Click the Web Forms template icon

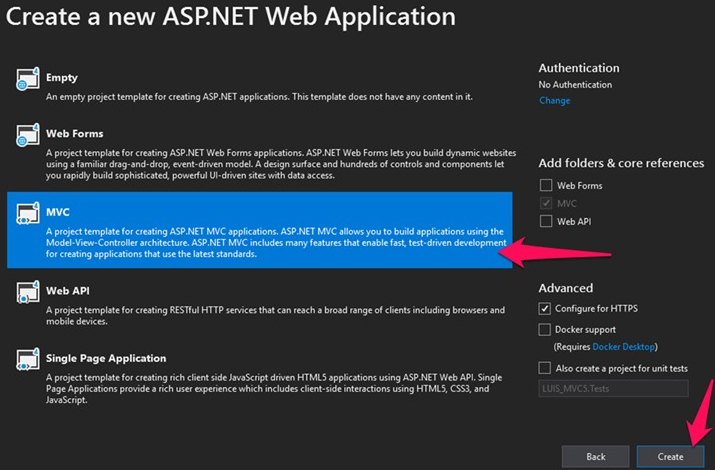click(x=27, y=137)
